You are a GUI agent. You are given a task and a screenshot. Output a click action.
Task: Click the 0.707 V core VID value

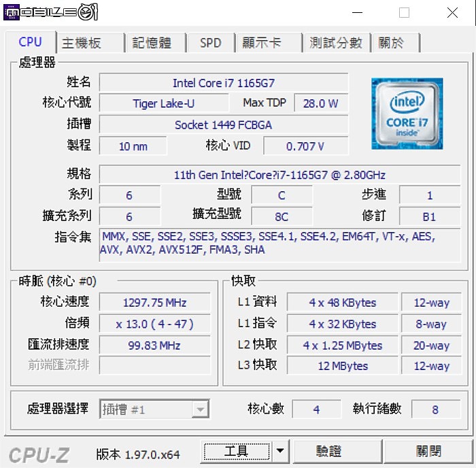pos(306,146)
